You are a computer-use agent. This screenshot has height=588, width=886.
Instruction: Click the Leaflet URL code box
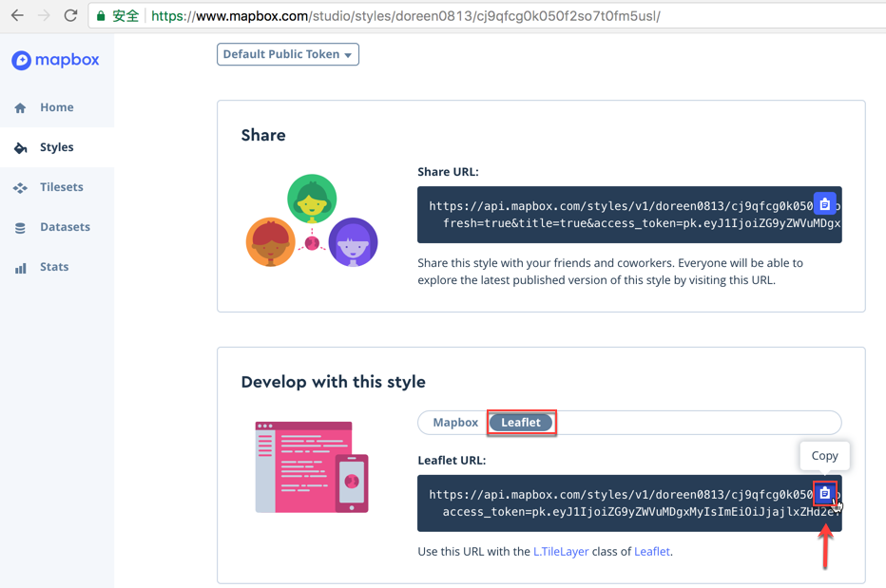click(629, 503)
